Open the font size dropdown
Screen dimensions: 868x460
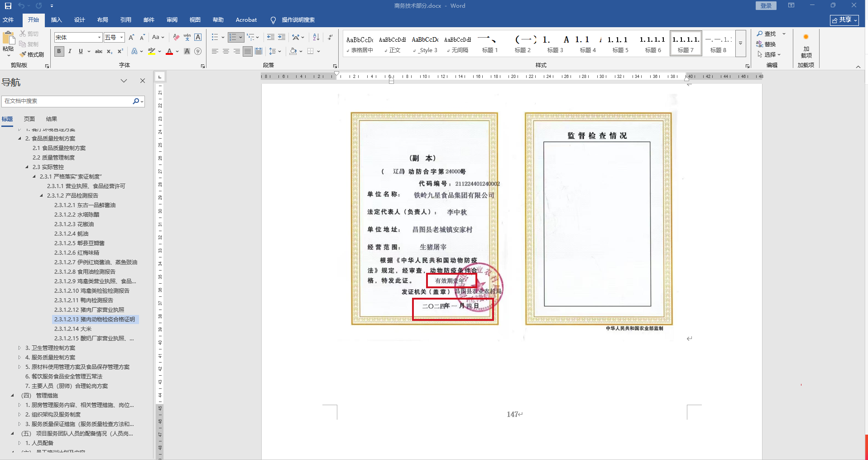(x=121, y=37)
